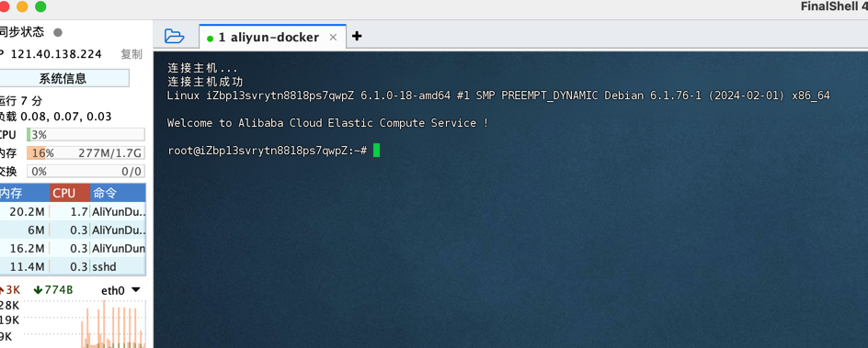Viewport: 868px width, 348px height.
Task: Add a new connection tab with plus
Action: pos(357,37)
